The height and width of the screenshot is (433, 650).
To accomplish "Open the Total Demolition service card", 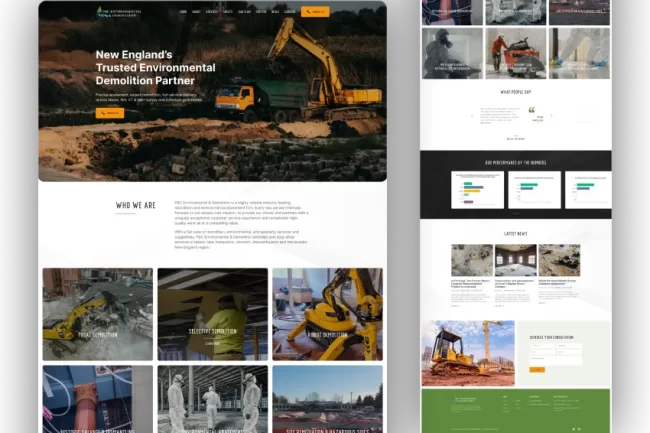I will point(97,313).
